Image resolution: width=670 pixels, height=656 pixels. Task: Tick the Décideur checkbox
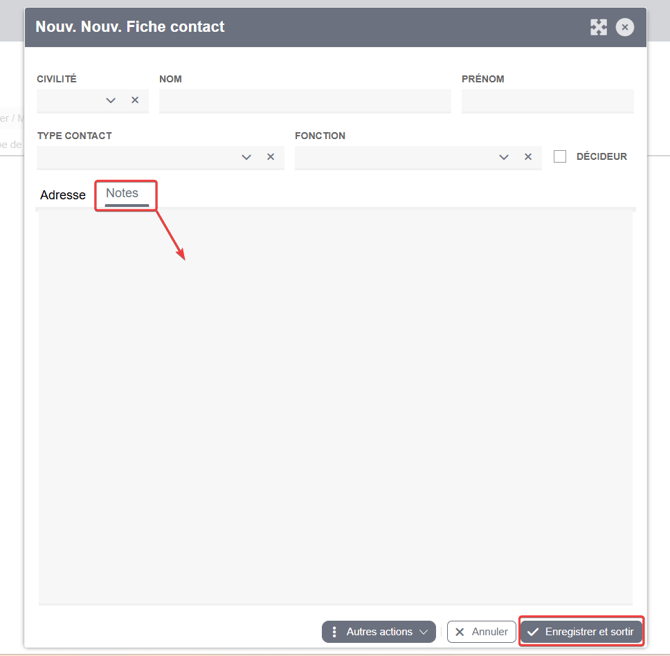pyautogui.click(x=560, y=156)
